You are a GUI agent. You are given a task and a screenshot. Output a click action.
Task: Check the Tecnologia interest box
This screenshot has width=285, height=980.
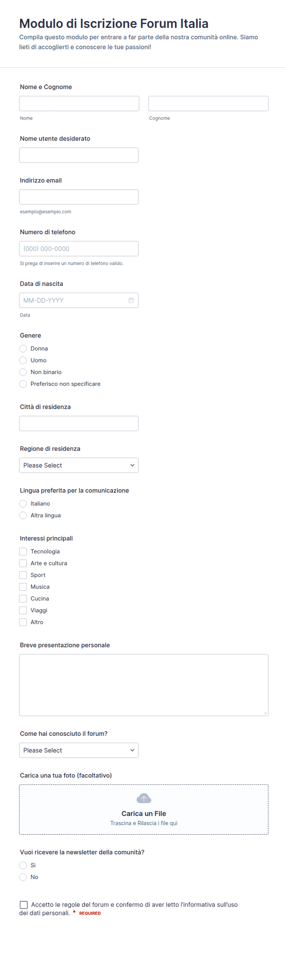tap(23, 552)
